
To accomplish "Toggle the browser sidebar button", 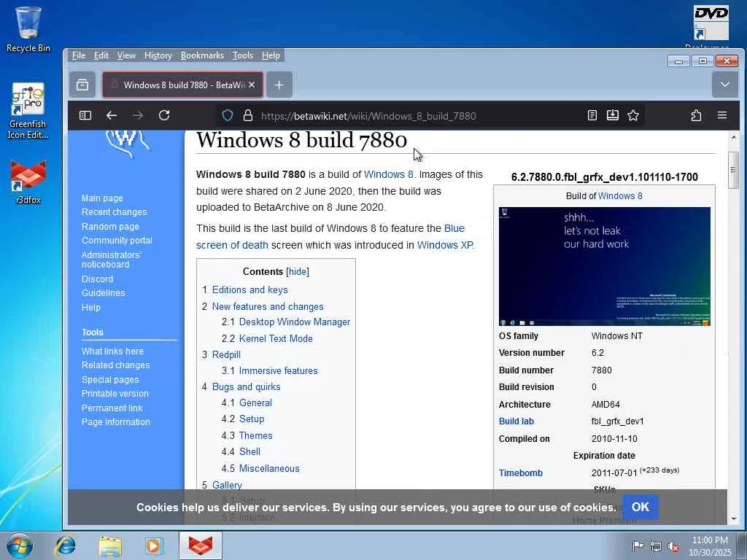I will [85, 115].
